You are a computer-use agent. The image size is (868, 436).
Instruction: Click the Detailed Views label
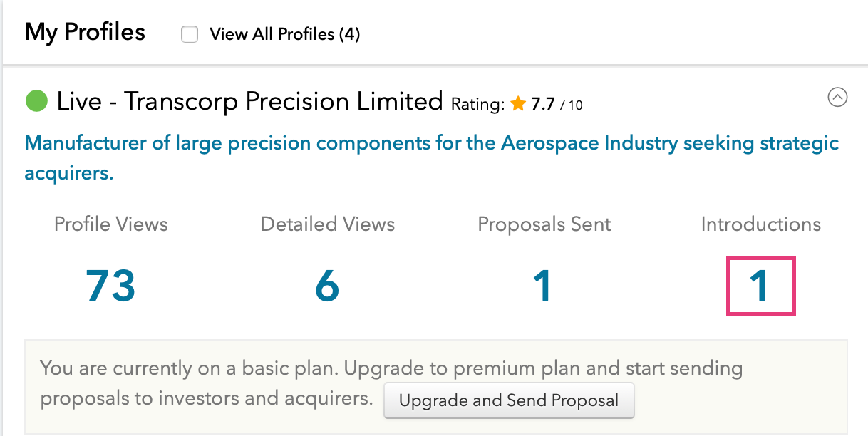pyautogui.click(x=327, y=224)
